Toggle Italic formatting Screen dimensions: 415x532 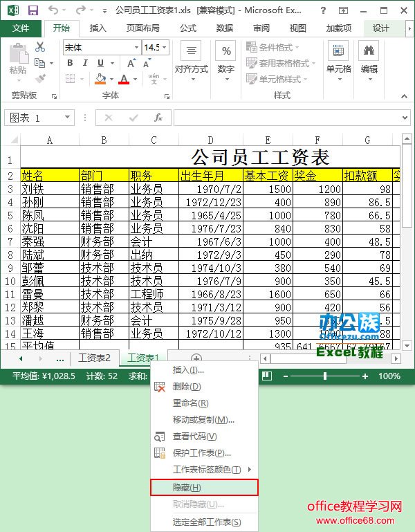(85, 63)
